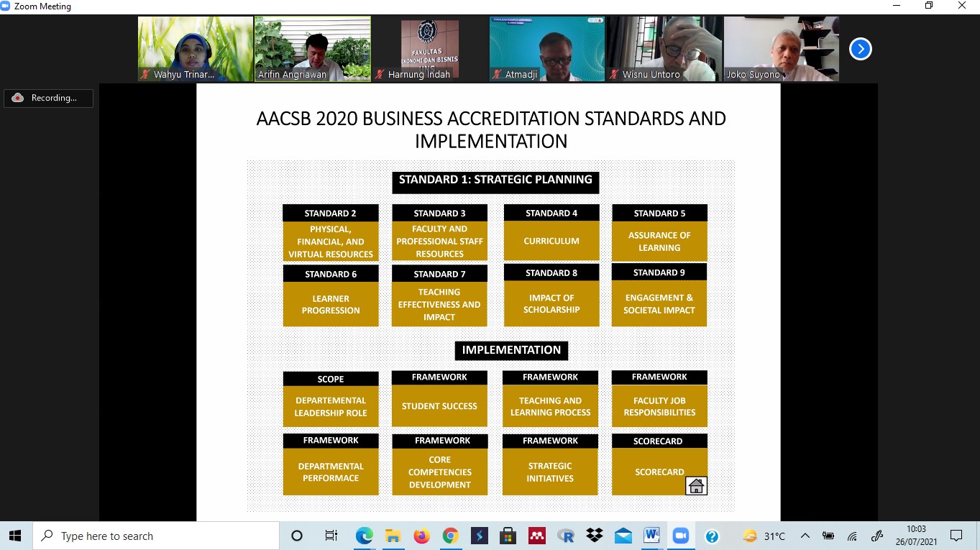Select Harnung Indah video thumbnail
The width and height of the screenshot is (980, 550).
pyautogui.click(x=430, y=49)
